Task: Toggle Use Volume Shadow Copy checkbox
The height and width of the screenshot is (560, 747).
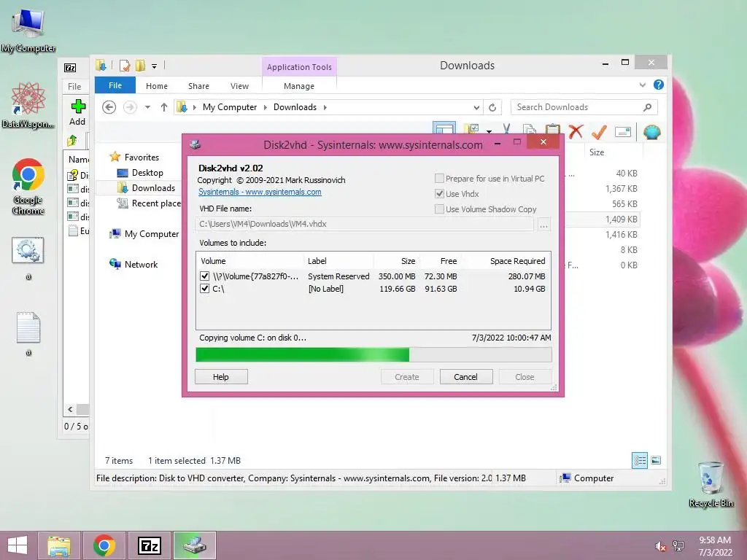Action: [439, 209]
